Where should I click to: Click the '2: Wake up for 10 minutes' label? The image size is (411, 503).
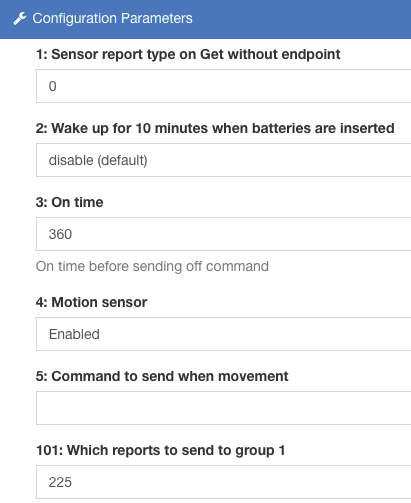click(x=215, y=128)
